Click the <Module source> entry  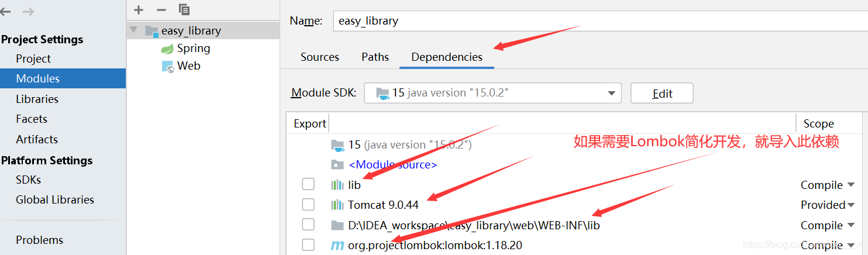[392, 164]
